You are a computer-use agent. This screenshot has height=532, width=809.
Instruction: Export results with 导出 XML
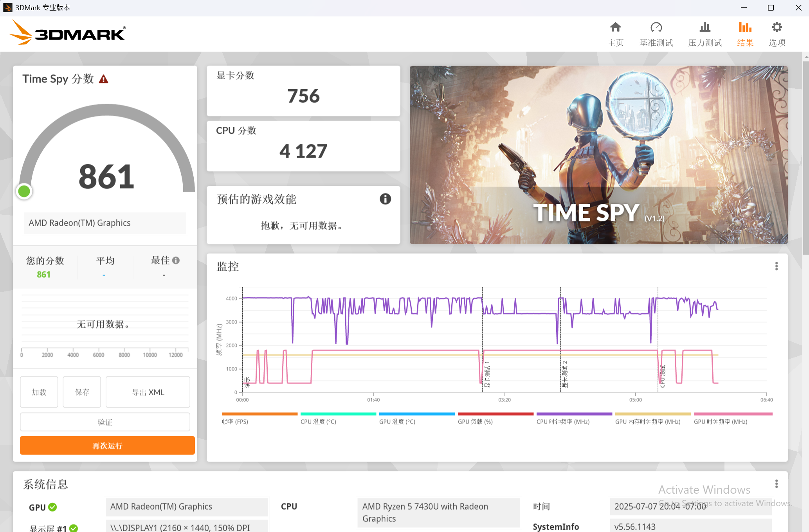148,392
